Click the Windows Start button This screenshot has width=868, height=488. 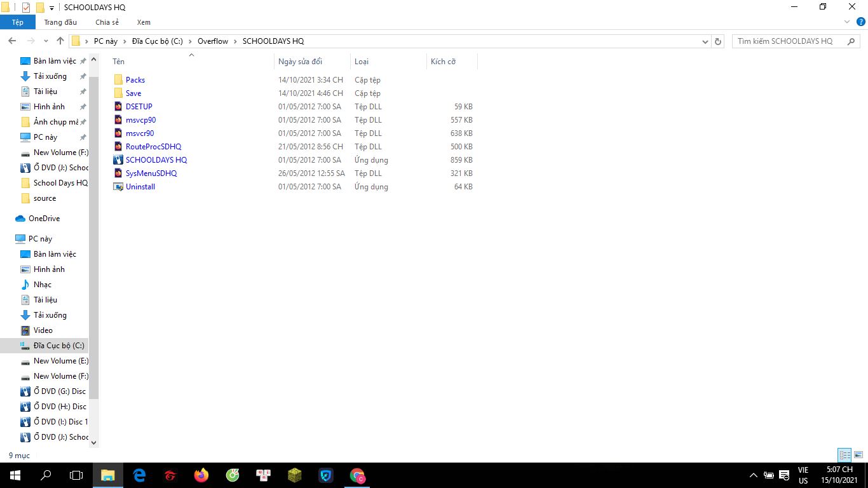(x=15, y=475)
